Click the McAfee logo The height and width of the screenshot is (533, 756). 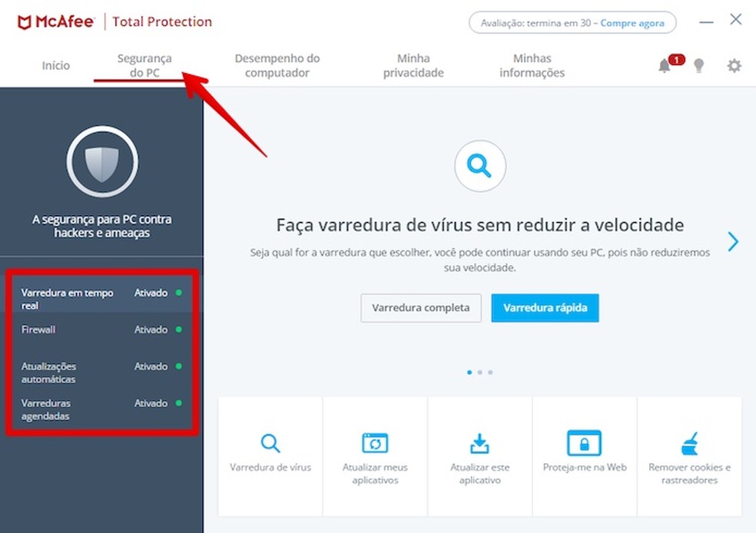click(x=55, y=22)
